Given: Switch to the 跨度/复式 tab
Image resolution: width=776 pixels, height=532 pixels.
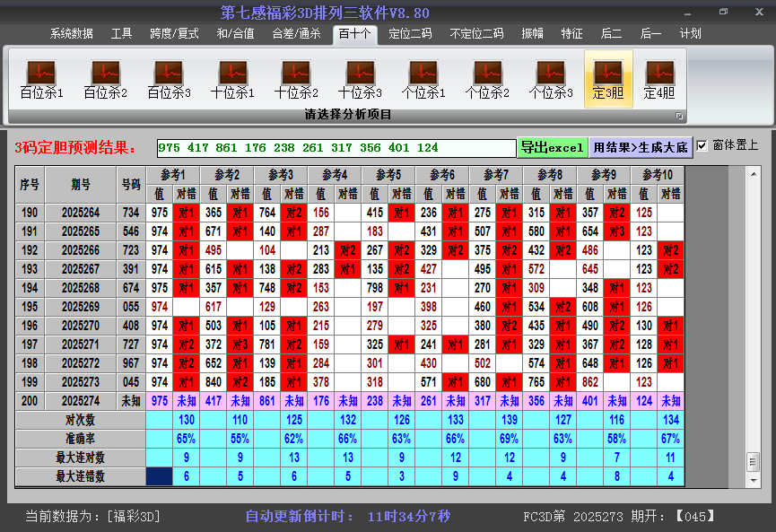Looking at the screenshot, I should tap(174, 34).
